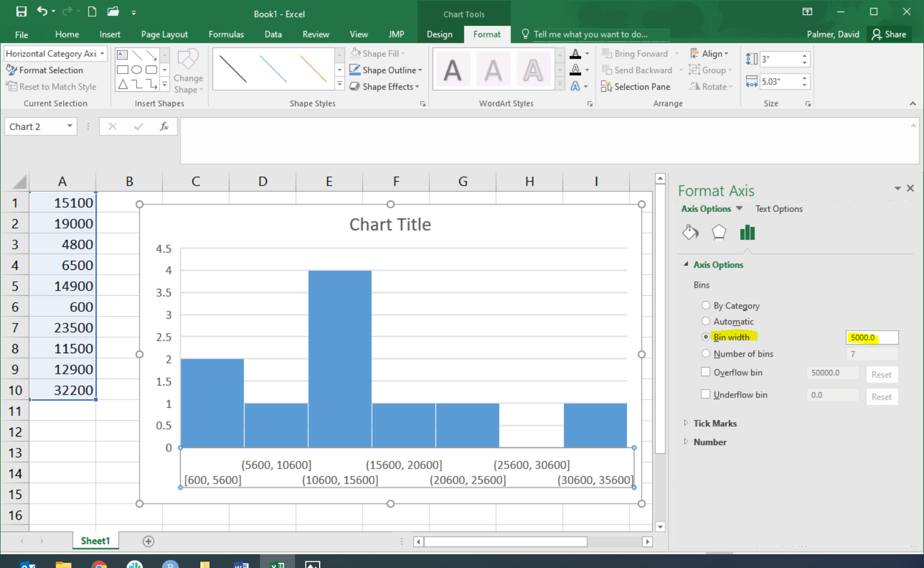The width and height of the screenshot is (924, 568).
Task: Select the Effects pentagon icon in Format Axis
Action: 719,233
